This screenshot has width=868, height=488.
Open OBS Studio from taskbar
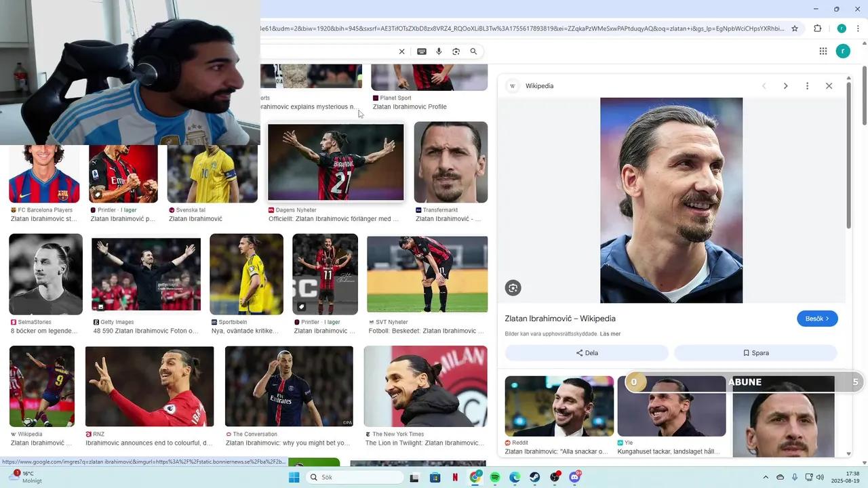pos(555,477)
